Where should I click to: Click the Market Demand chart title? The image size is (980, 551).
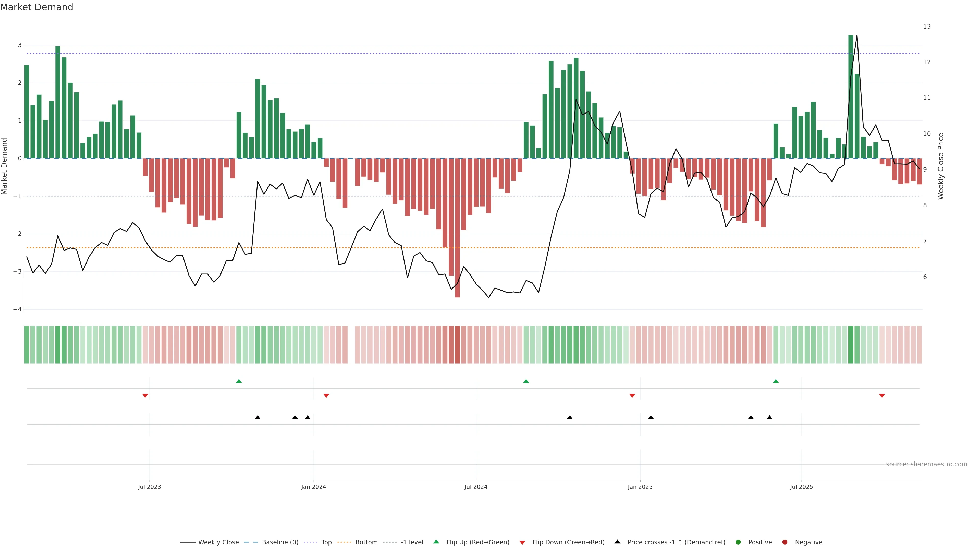[36, 7]
